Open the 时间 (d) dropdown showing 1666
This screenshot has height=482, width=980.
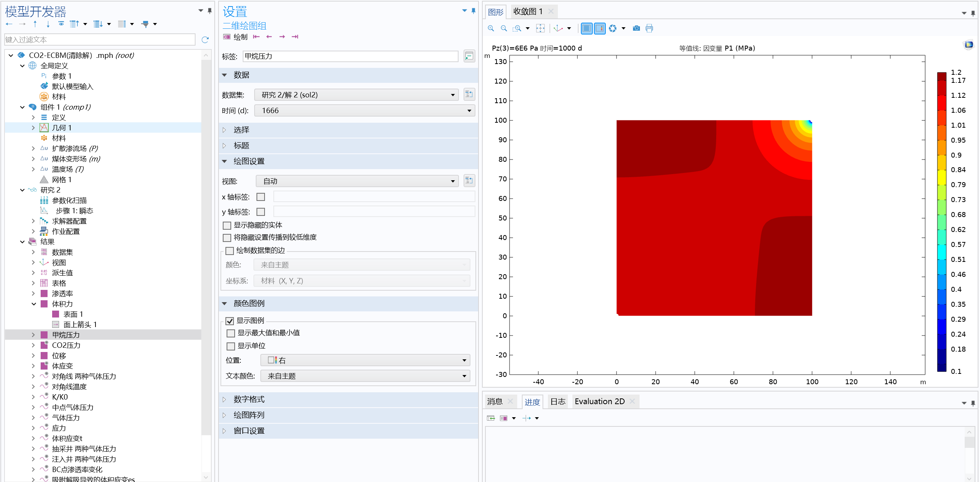click(x=364, y=111)
